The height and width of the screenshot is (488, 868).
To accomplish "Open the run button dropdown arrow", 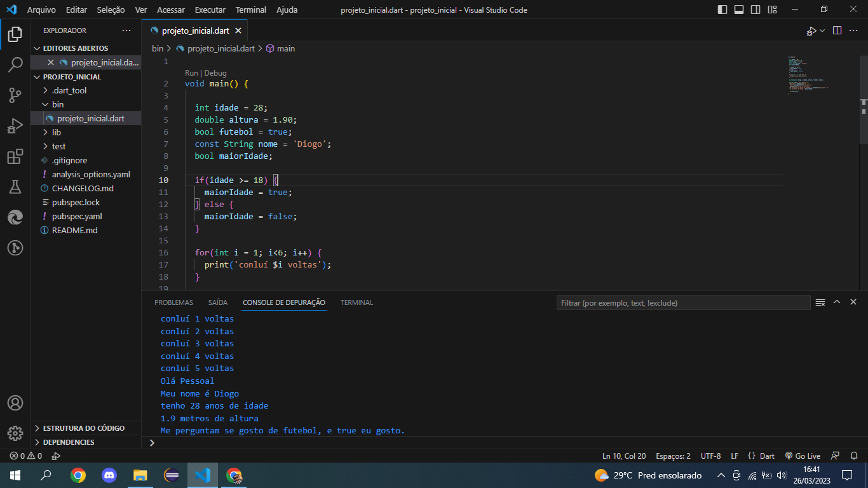I will pyautogui.click(x=822, y=30).
